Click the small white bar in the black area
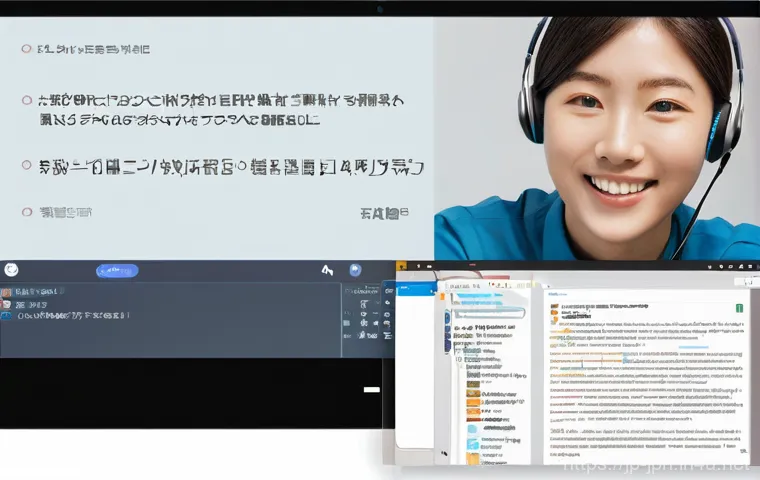Viewport: 760px width, 480px height. [x=372, y=389]
